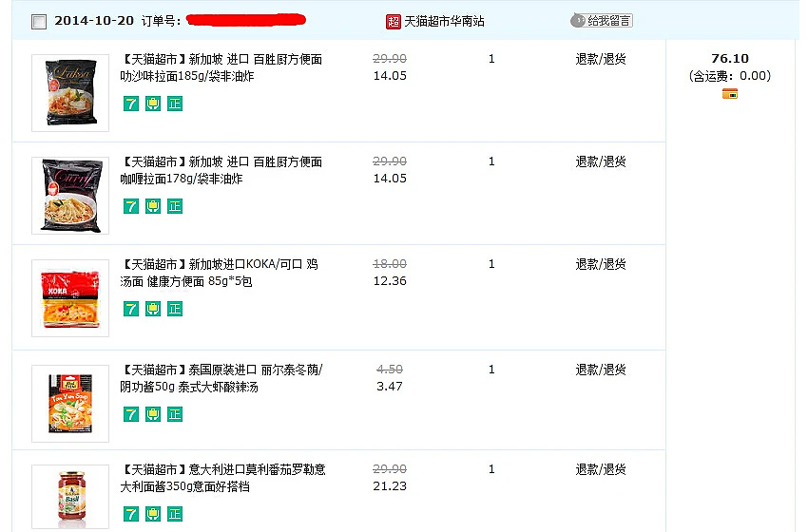The height and width of the screenshot is (532, 808).
Task: Click the 正 icon for the basil pasta sauce
Action: pos(175,513)
